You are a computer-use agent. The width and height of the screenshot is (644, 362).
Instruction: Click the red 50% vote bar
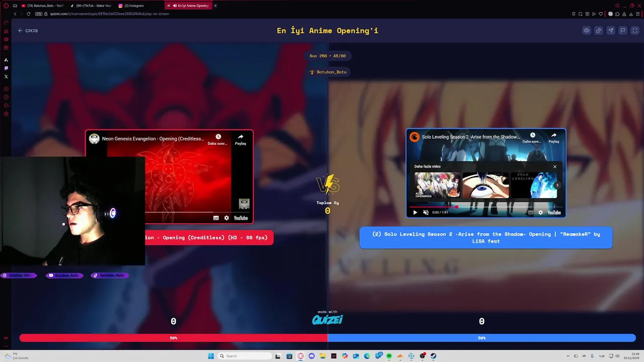click(173, 338)
